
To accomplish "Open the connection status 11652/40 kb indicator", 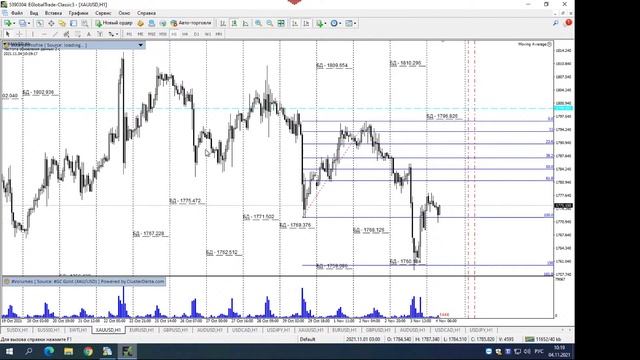I will pos(544,339).
